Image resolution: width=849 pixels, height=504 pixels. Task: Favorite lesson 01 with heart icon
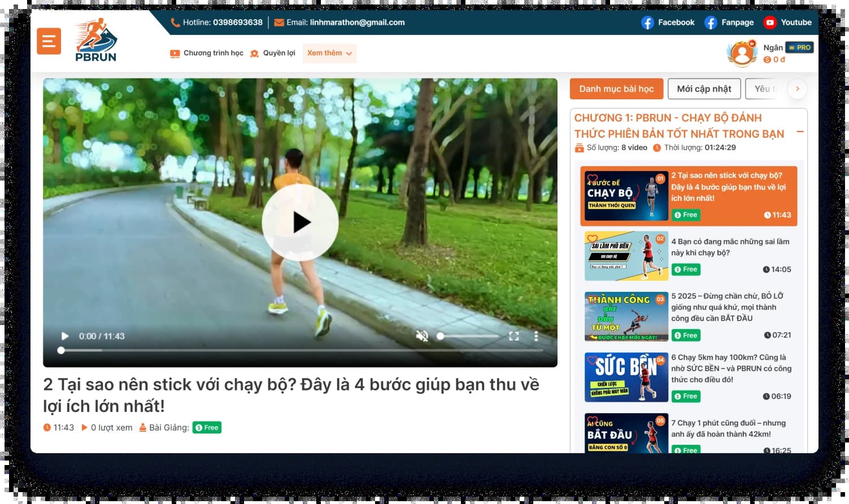coord(593,178)
